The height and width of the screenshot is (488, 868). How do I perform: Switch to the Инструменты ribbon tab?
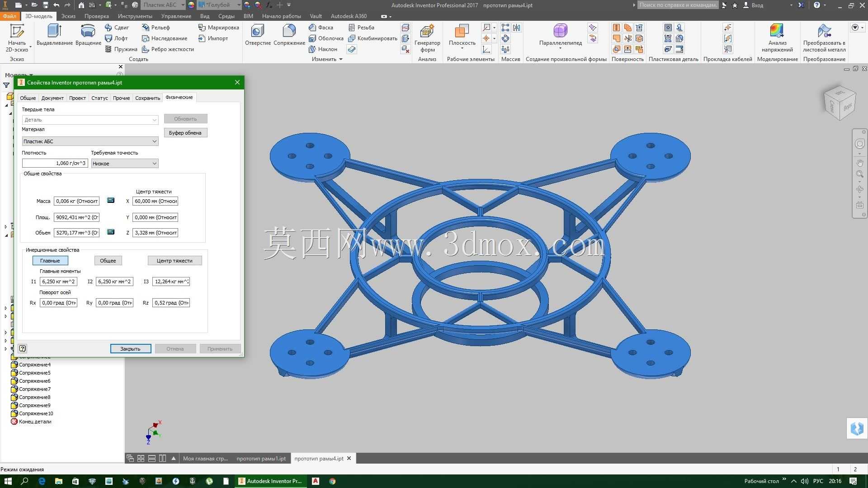(135, 16)
